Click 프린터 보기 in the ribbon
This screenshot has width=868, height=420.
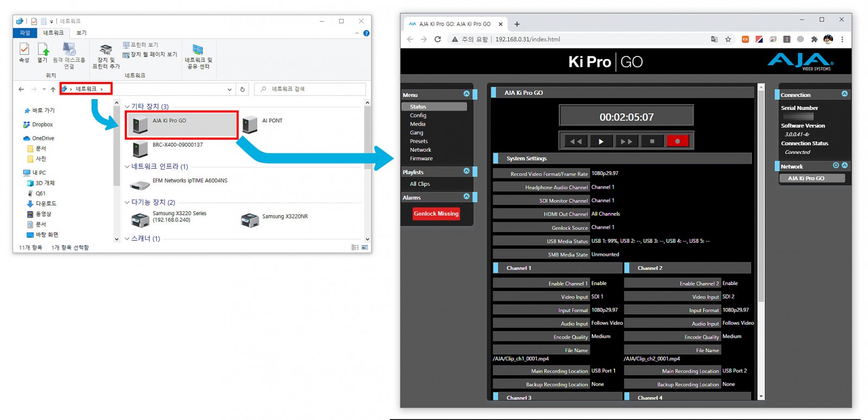[141, 45]
